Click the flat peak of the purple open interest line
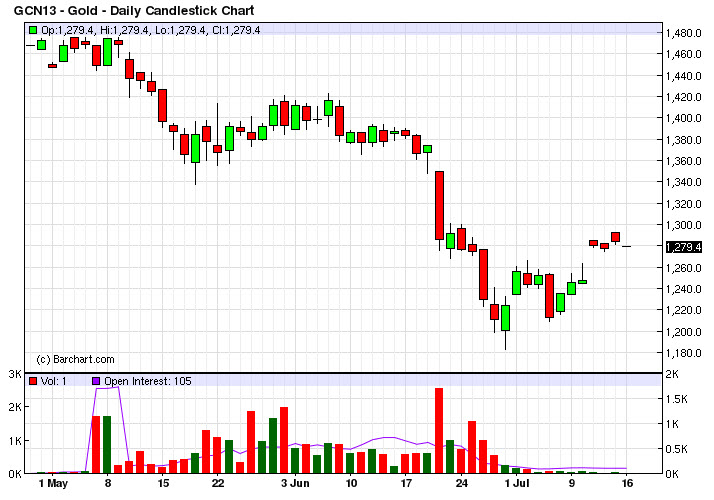Screen dimensions: 714x500 tap(107, 388)
